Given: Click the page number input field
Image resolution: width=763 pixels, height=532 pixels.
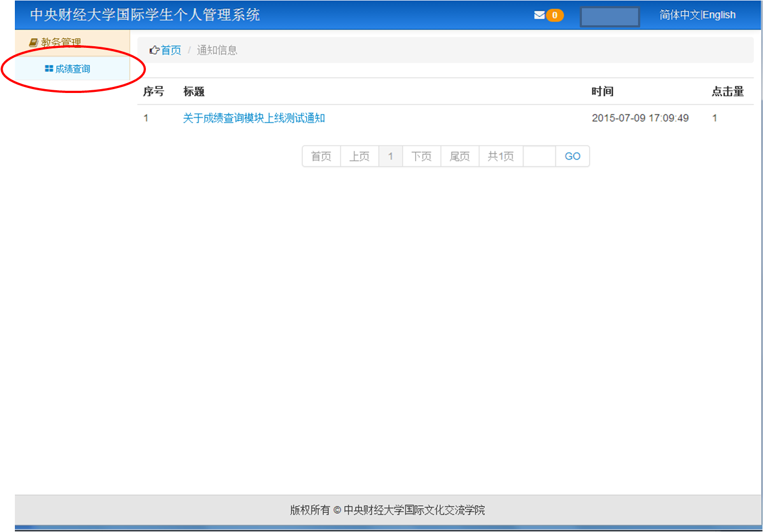Looking at the screenshot, I should click(539, 156).
